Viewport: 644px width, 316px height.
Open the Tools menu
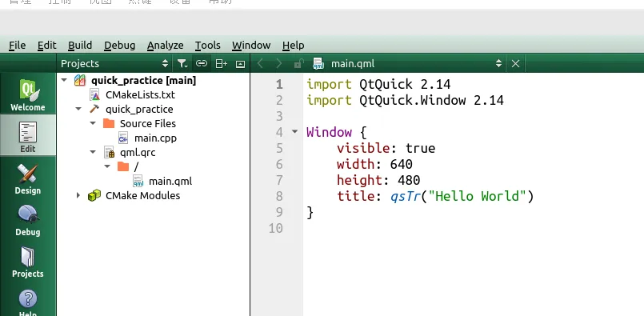pyautogui.click(x=207, y=46)
